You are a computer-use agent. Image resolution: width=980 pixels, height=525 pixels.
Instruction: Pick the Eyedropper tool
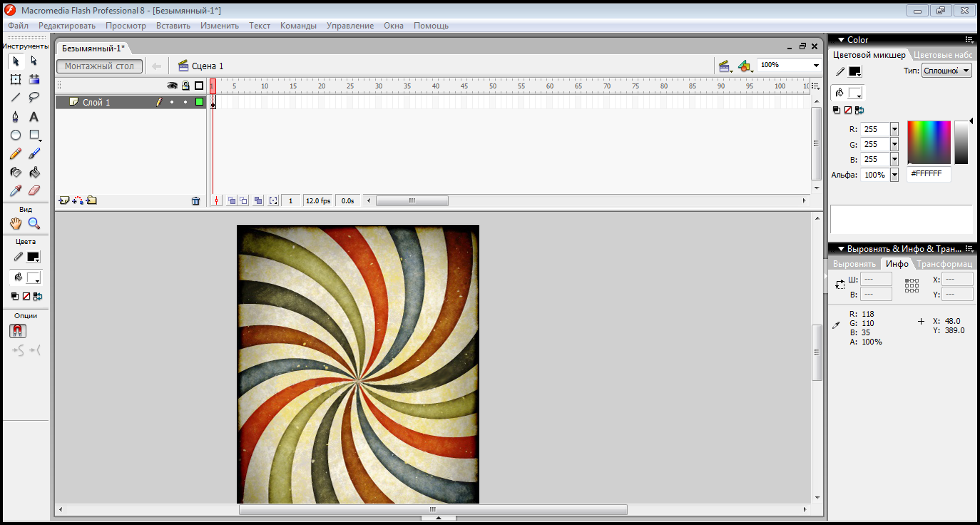pos(16,190)
